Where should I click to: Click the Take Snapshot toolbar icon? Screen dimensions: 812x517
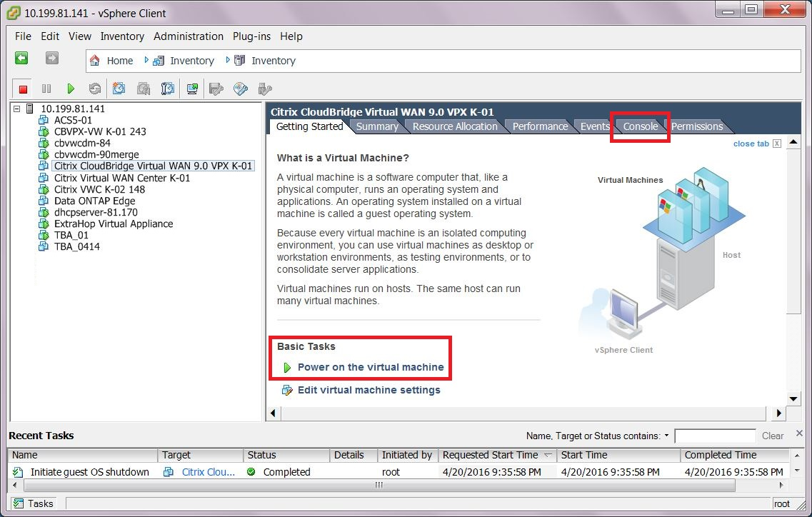pos(119,89)
